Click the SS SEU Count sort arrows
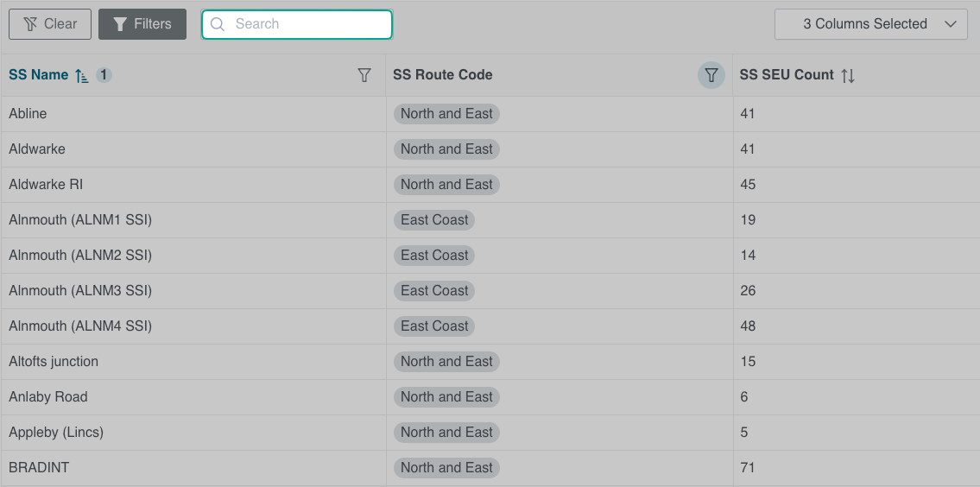This screenshot has height=487, width=980. coord(848,75)
